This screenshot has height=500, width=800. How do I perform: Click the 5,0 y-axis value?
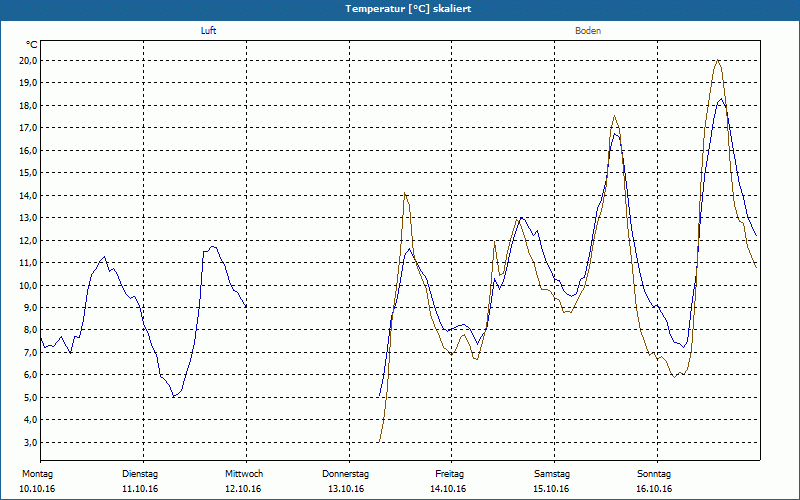click(30, 397)
